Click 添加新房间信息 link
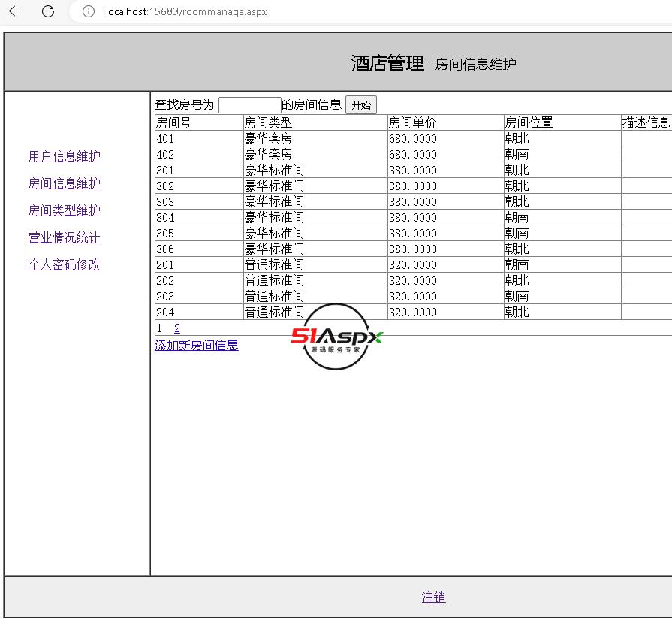 click(x=197, y=346)
